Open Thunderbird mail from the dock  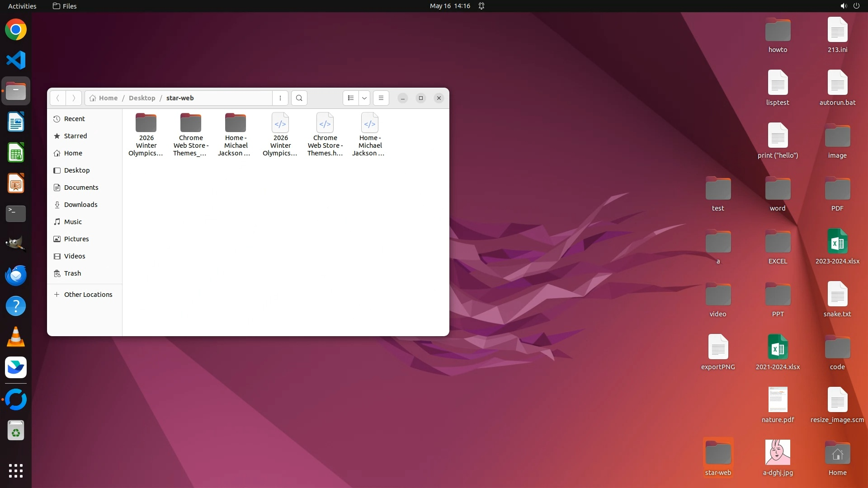click(x=16, y=275)
